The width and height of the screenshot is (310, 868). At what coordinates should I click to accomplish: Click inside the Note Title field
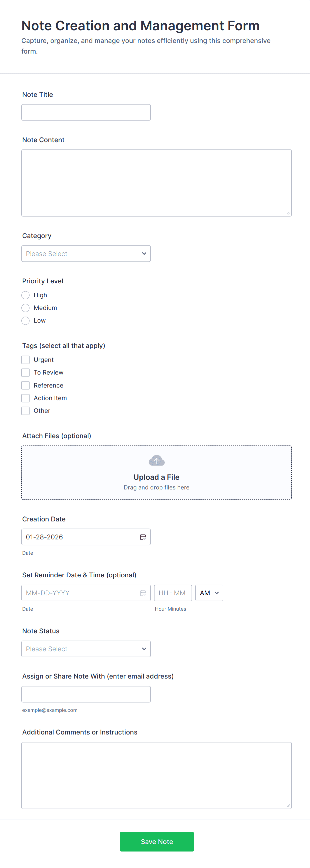point(86,112)
